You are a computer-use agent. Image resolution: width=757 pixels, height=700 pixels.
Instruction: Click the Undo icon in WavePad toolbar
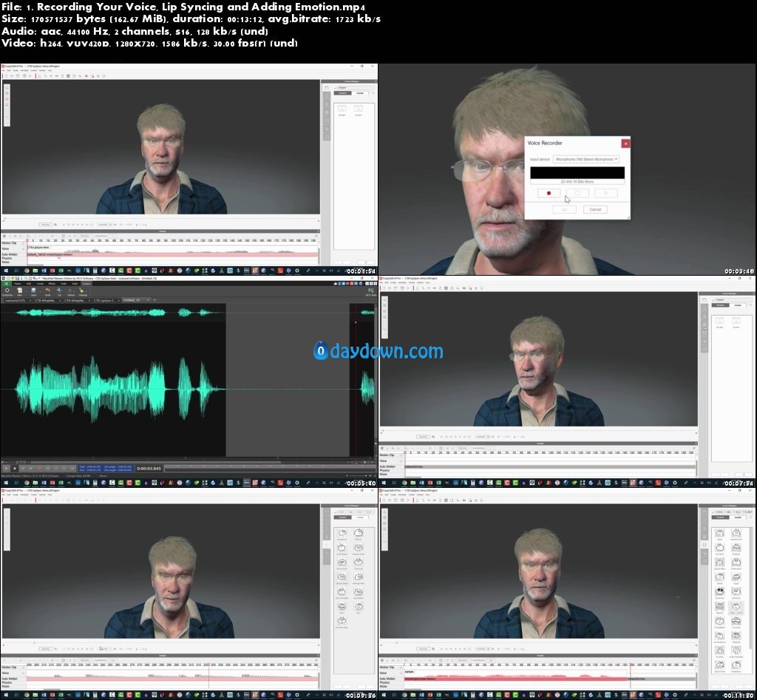(x=47, y=291)
